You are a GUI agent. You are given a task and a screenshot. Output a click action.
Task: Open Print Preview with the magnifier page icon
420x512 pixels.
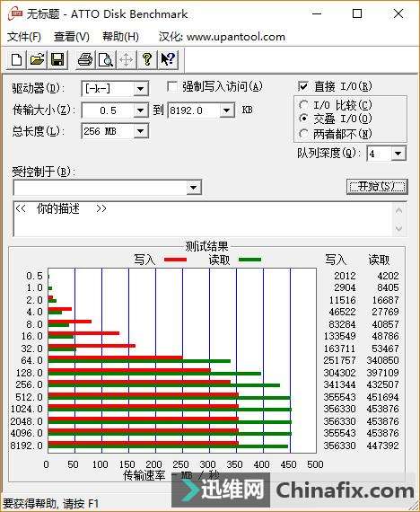pos(105,60)
